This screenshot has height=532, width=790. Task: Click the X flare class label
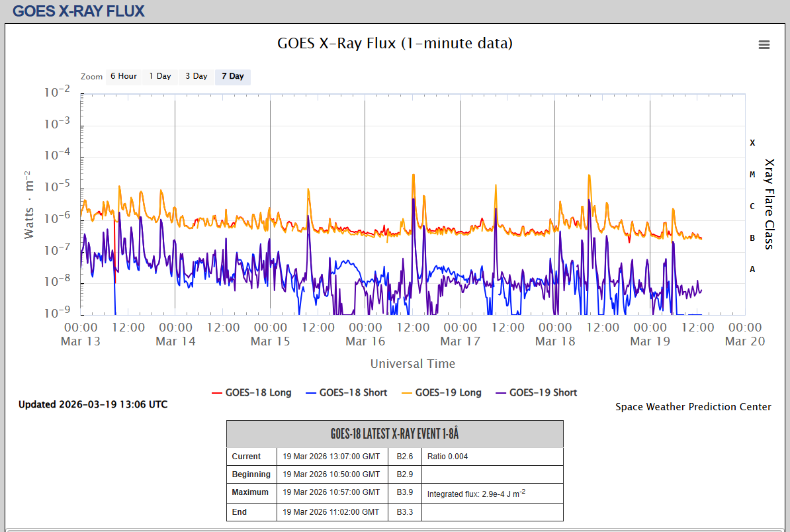pyautogui.click(x=752, y=143)
